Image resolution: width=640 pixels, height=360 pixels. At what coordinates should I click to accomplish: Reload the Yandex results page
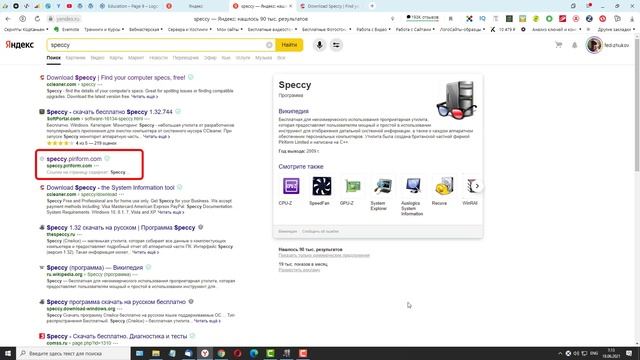(x=37, y=19)
